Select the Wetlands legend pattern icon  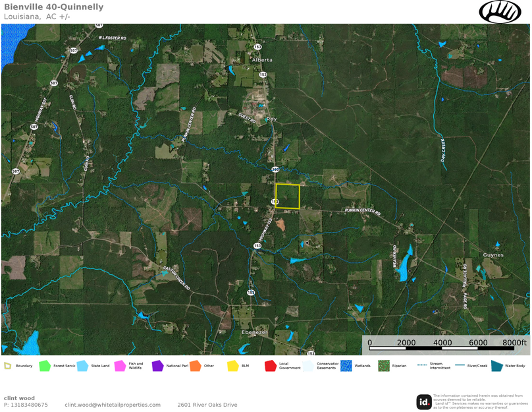346,366
